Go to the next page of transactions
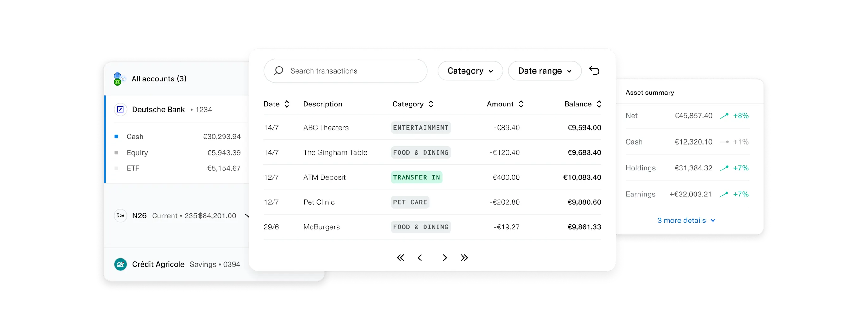Image resolution: width=868 pixels, height=334 pixels. click(445, 258)
